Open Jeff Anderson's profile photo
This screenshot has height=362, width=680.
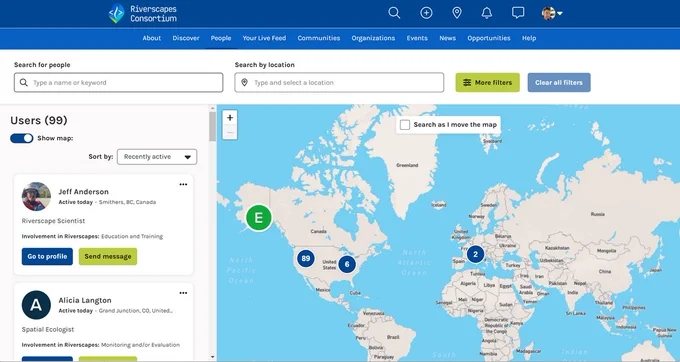pos(36,196)
